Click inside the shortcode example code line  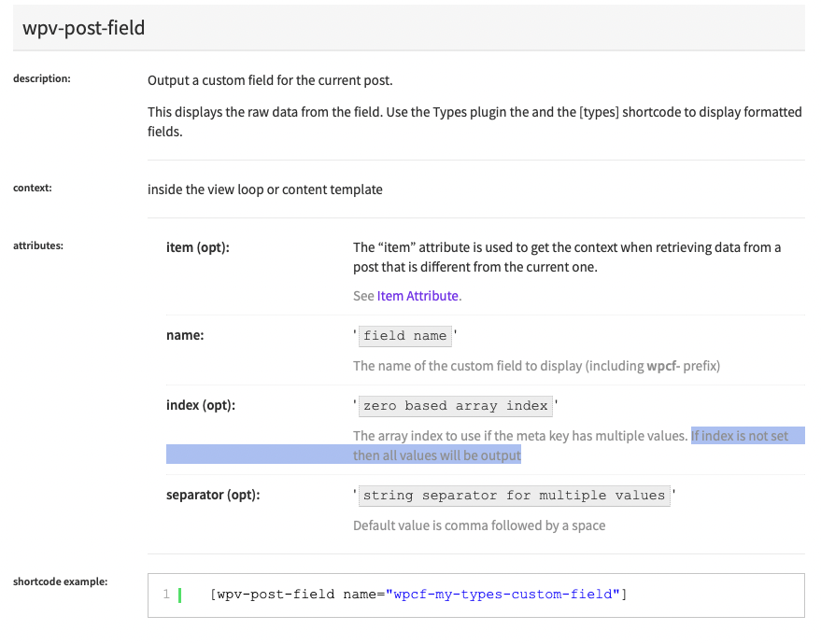tap(418, 595)
